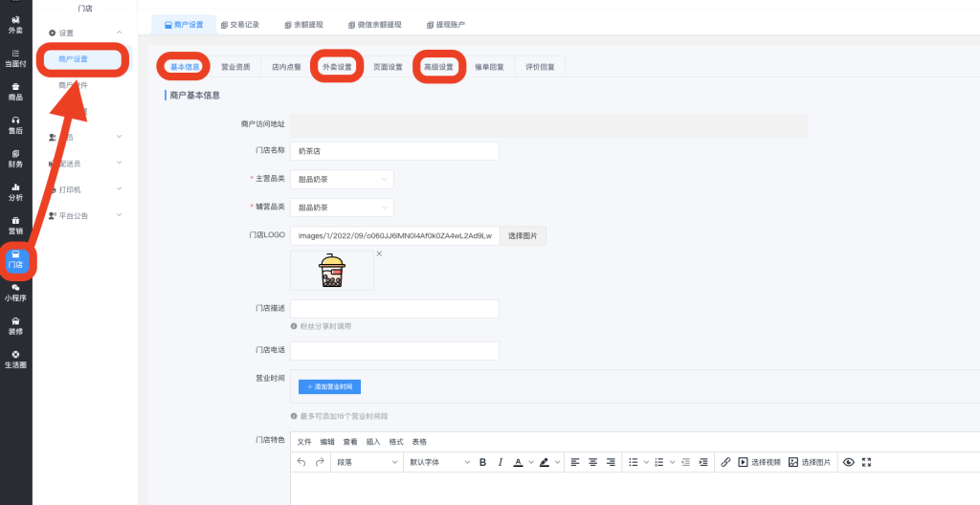This screenshot has height=505, width=980.
Task: Switch to the 营业资质 tab
Action: (x=235, y=67)
